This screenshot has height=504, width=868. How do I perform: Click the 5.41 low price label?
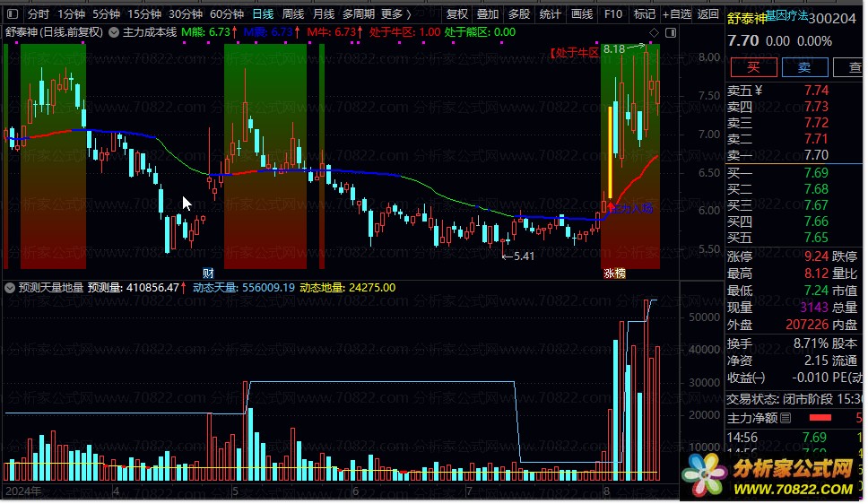click(524, 256)
